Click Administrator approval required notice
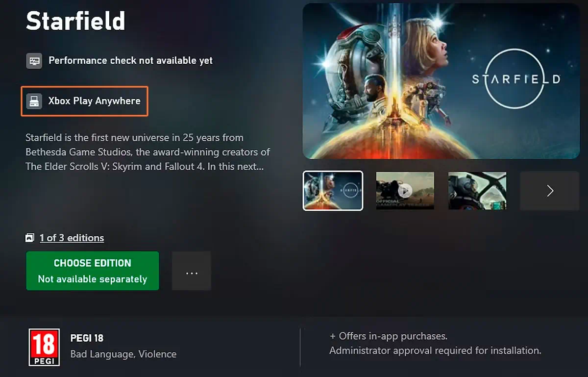The width and height of the screenshot is (588, 377). [x=435, y=351]
